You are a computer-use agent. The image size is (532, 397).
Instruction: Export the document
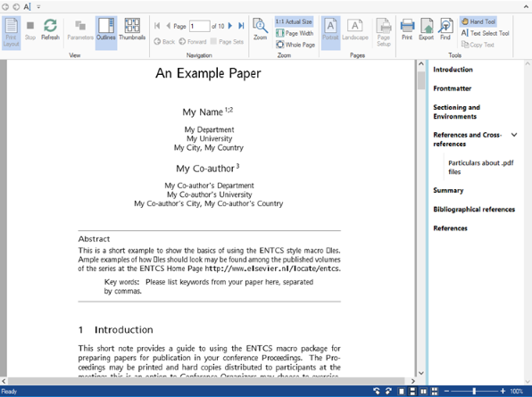pyautogui.click(x=426, y=29)
